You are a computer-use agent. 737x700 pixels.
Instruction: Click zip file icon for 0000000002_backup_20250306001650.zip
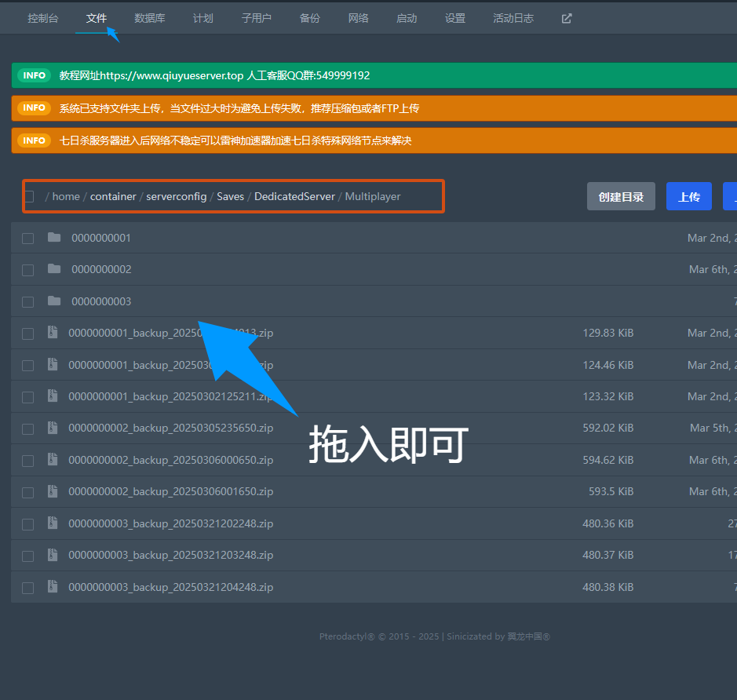pyautogui.click(x=53, y=491)
